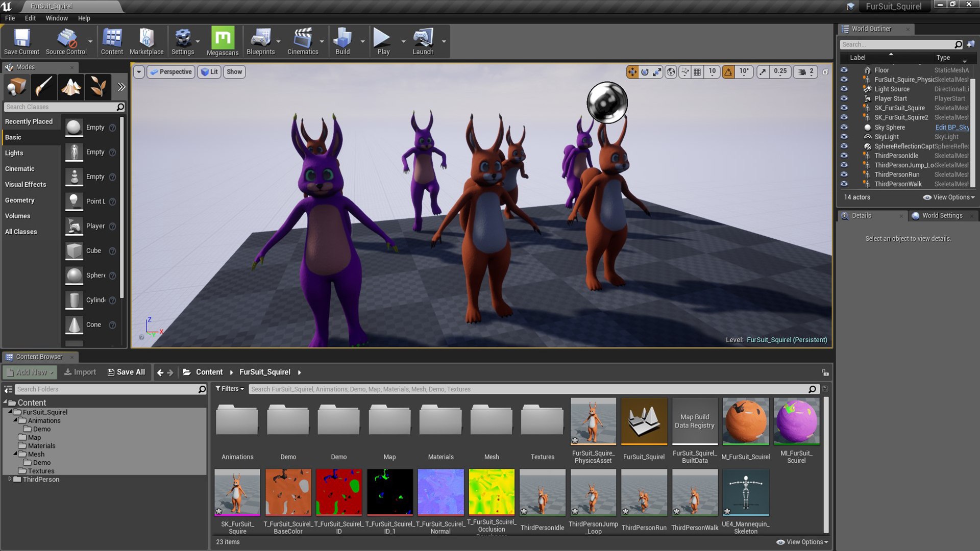Click the Build toolbar icon

pyautogui.click(x=342, y=41)
